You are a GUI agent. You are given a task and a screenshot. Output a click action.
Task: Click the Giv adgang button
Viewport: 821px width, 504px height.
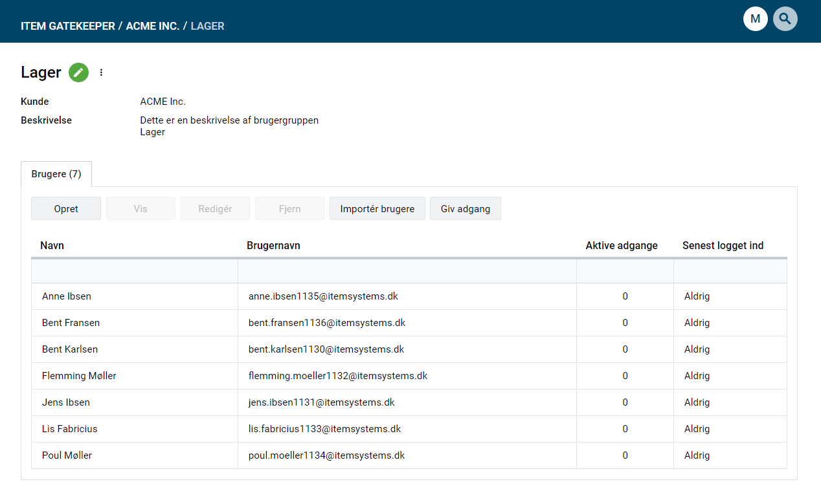coord(465,209)
